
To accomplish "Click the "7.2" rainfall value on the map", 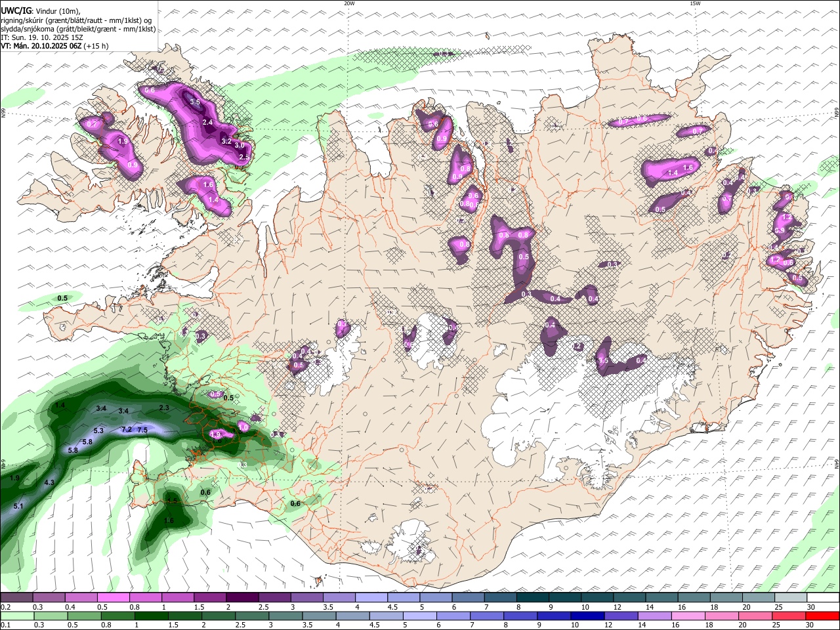I will (x=127, y=429).
